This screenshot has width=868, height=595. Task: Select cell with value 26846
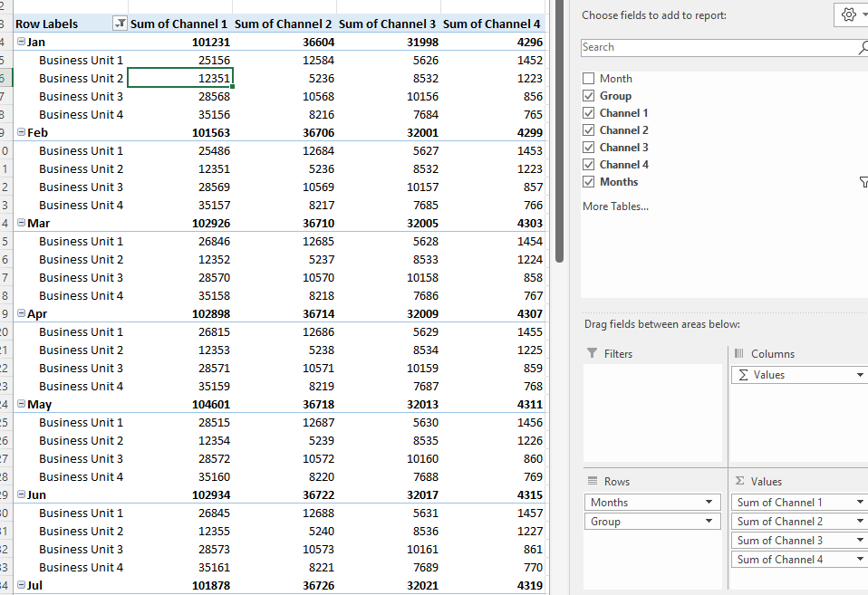click(x=180, y=241)
